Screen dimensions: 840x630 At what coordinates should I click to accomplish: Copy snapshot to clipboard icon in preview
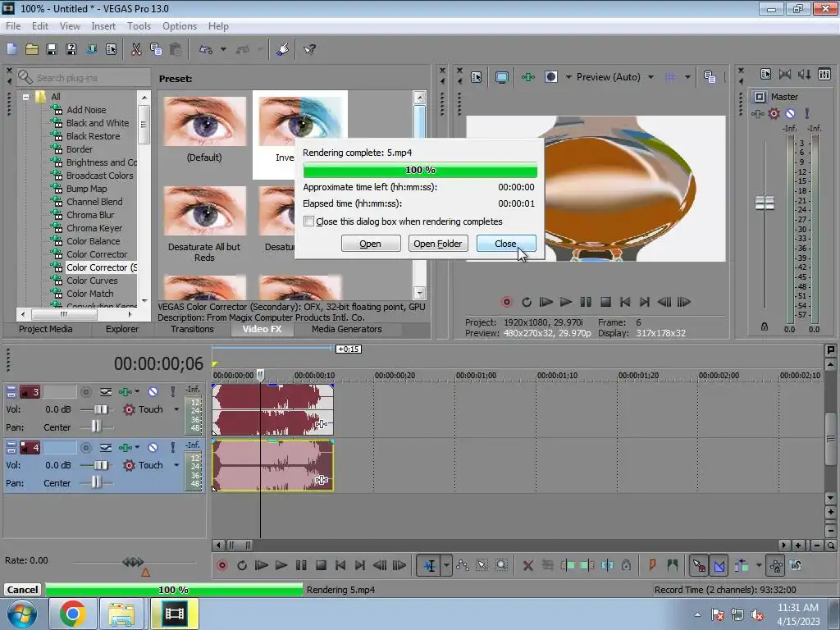pyautogui.click(x=710, y=77)
